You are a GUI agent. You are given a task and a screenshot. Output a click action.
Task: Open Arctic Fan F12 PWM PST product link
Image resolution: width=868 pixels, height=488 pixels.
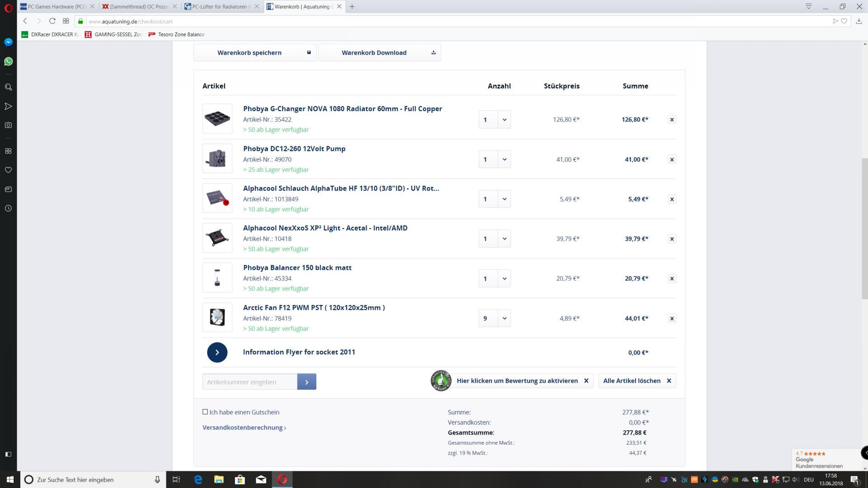click(x=314, y=308)
